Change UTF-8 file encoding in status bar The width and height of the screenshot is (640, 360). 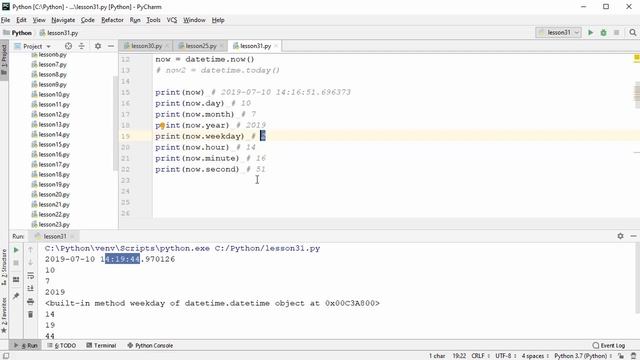click(x=505, y=356)
